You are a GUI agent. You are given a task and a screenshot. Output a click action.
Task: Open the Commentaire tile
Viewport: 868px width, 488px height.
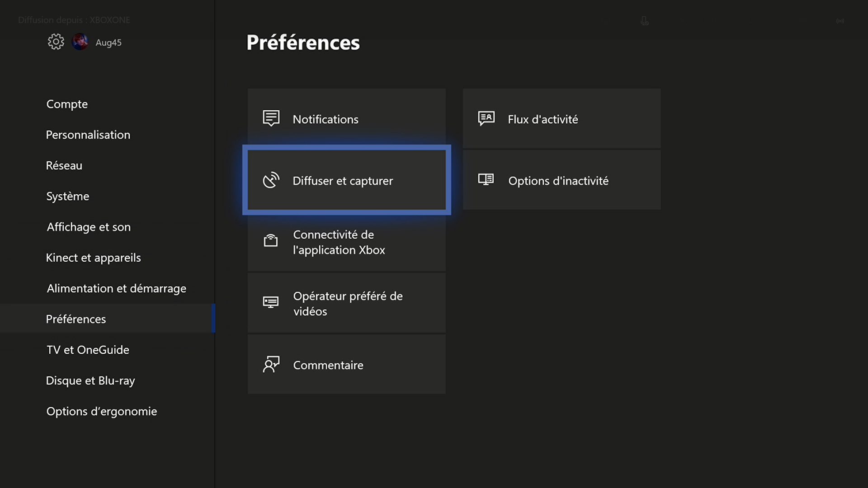[346, 364]
